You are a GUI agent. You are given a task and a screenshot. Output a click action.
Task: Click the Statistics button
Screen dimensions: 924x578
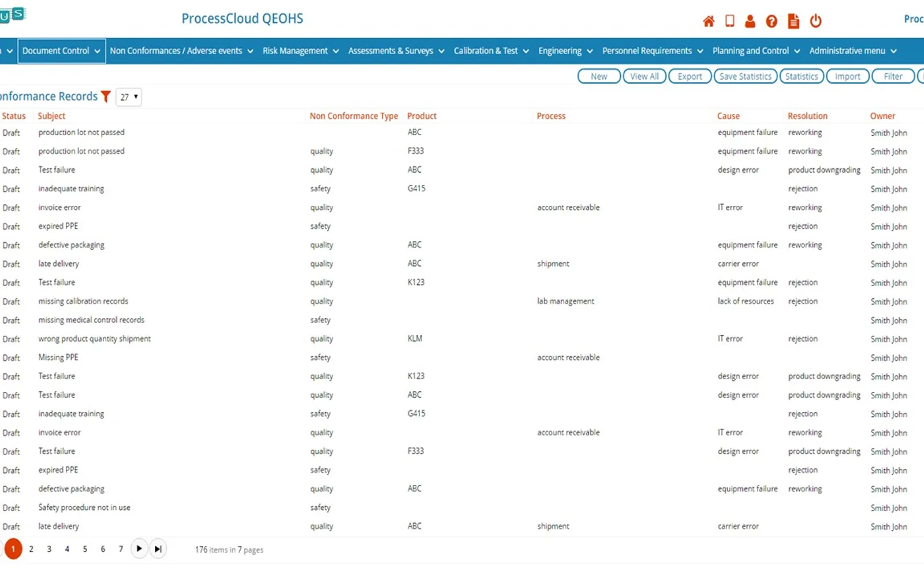802,76
